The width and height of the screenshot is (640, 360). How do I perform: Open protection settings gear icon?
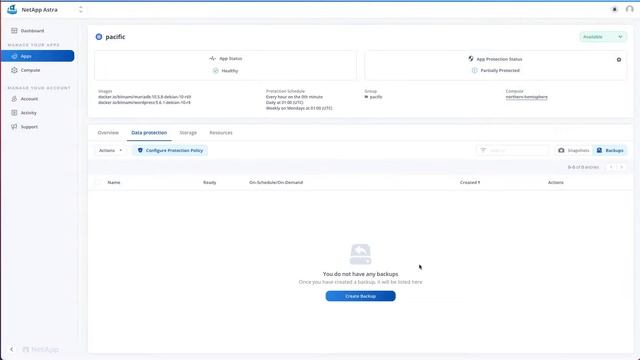tap(619, 60)
